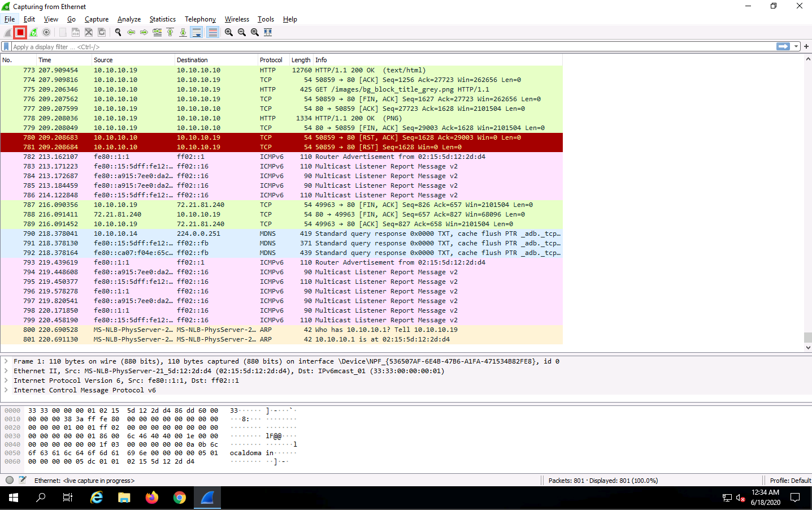Open capture options gear icon
Screen dimensions: 812x510
tap(46, 32)
